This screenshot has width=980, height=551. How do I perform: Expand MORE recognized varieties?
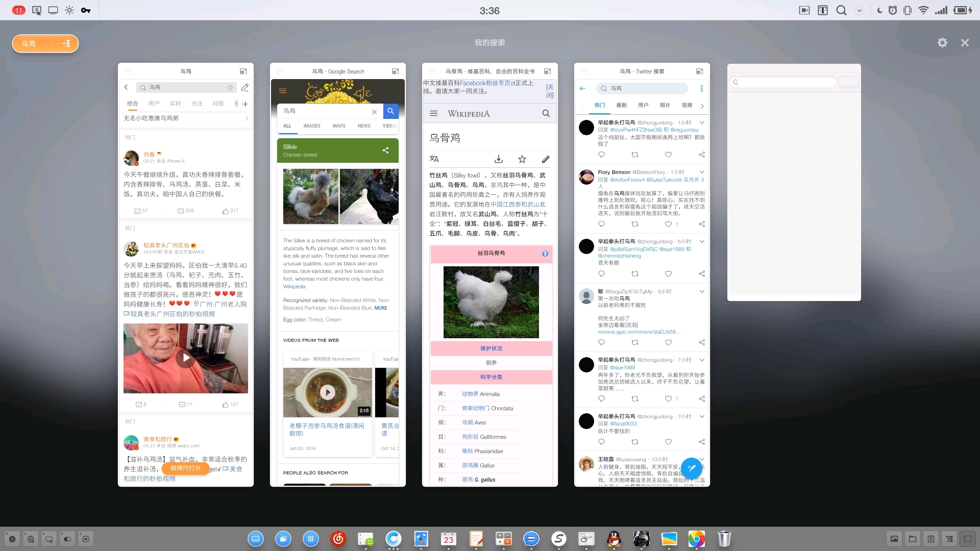(381, 308)
